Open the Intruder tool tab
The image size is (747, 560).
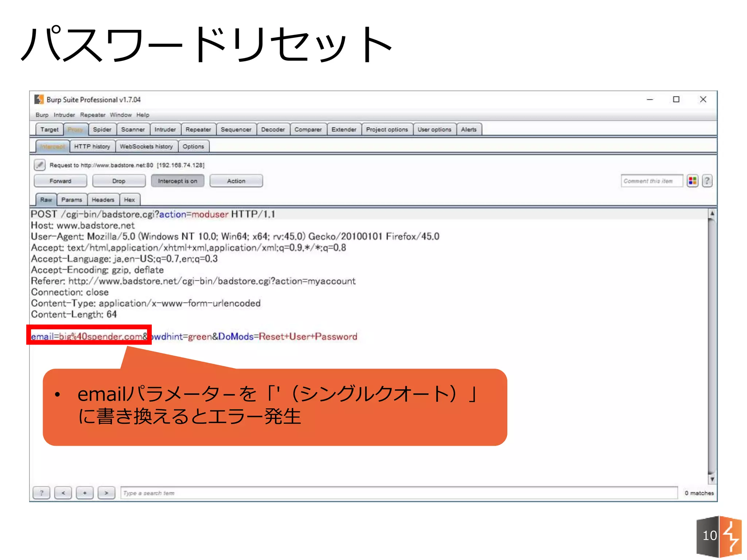[165, 129]
